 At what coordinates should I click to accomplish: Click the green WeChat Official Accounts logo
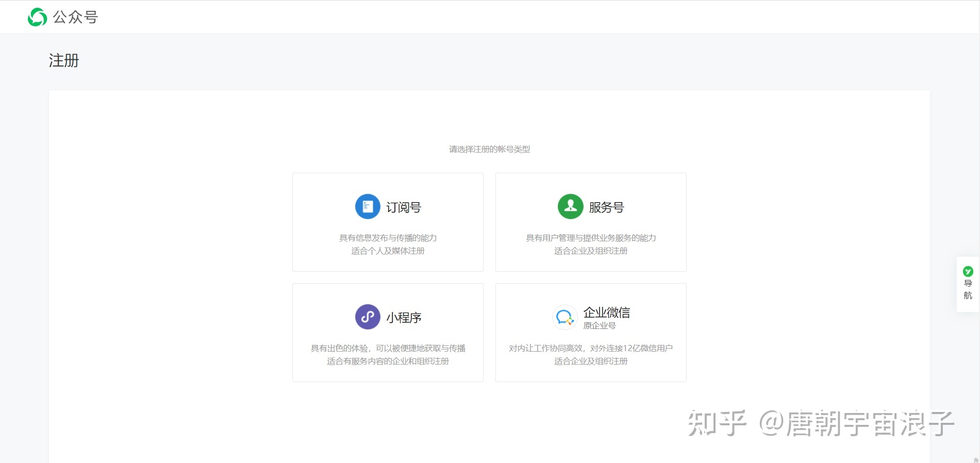pyautogui.click(x=37, y=17)
